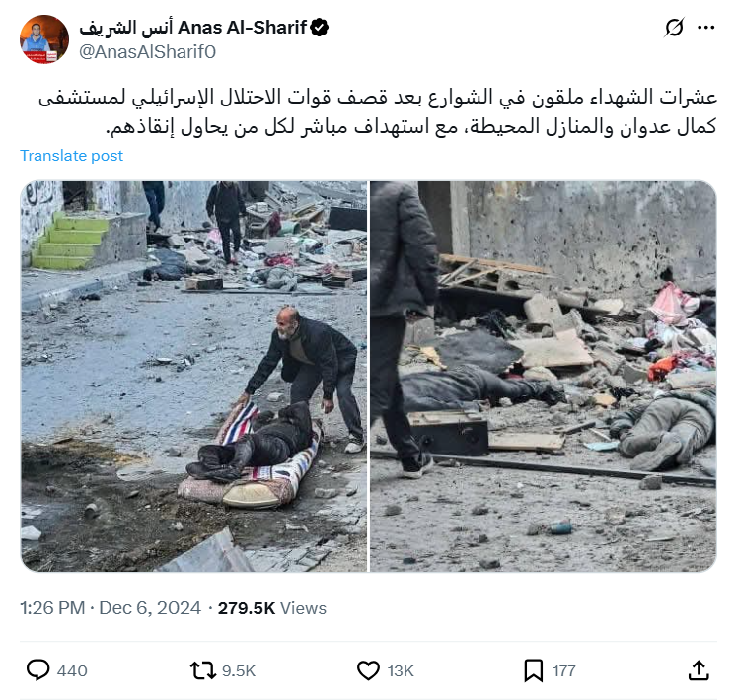
Task: Click the 13K likes count
Action: click(x=401, y=670)
